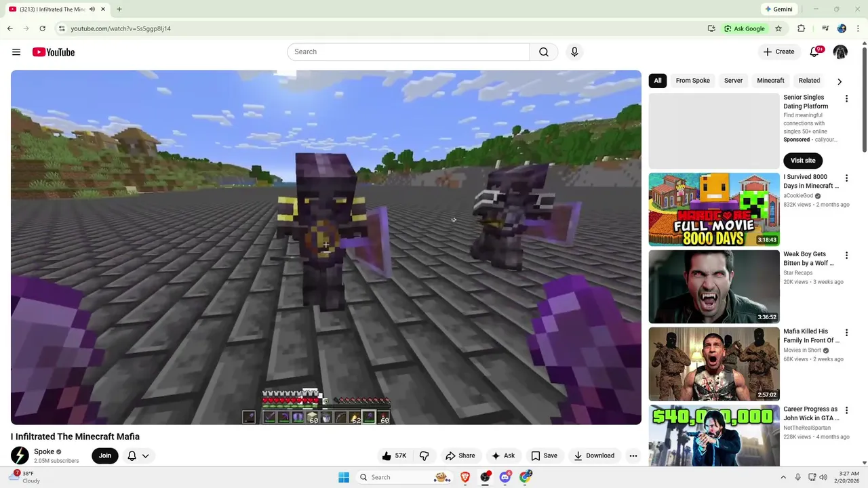Install app icon in address bar
Screen dimensions: 868x488
(711, 28)
